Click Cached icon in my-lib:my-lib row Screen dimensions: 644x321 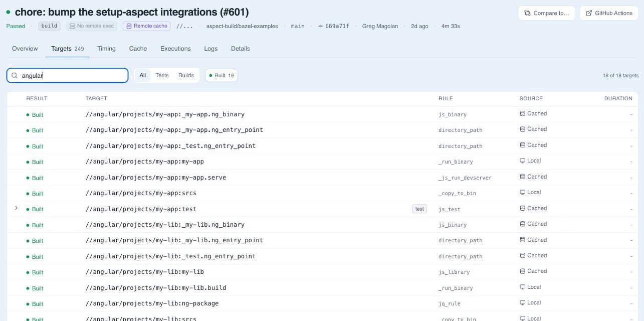[523, 271]
